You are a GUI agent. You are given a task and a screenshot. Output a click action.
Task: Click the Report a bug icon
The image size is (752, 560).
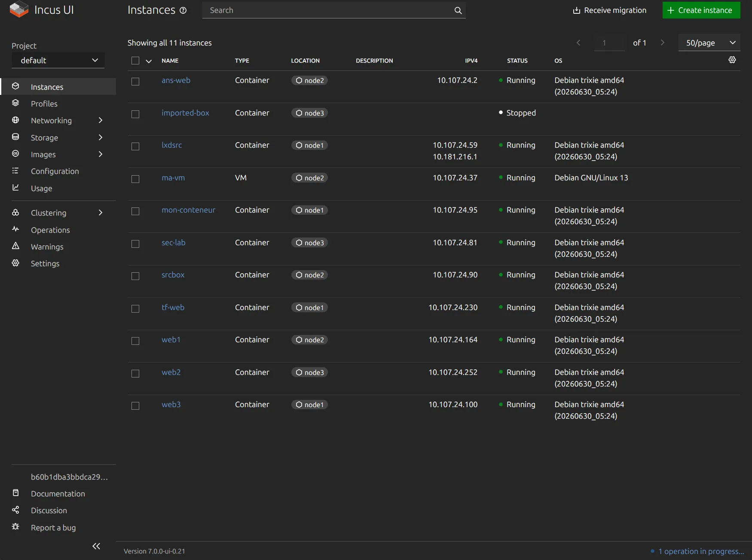(15, 527)
